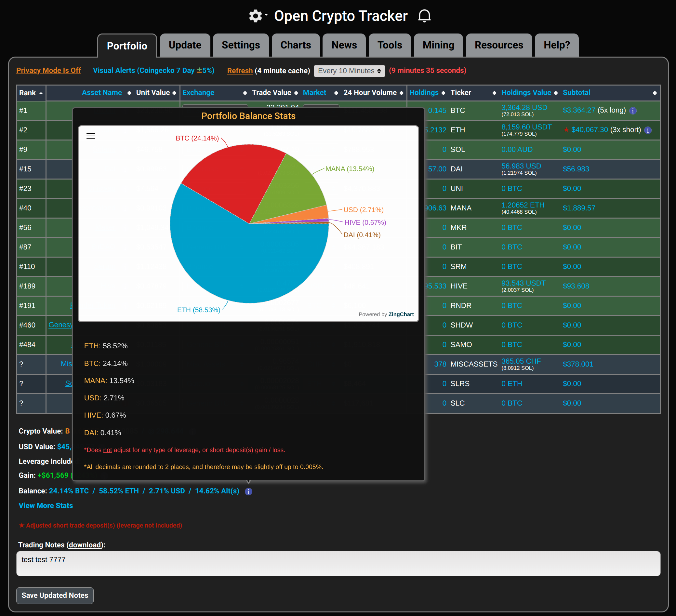676x616 pixels.
Task: Click the DAI (0.41%) chart label
Action: click(x=362, y=235)
